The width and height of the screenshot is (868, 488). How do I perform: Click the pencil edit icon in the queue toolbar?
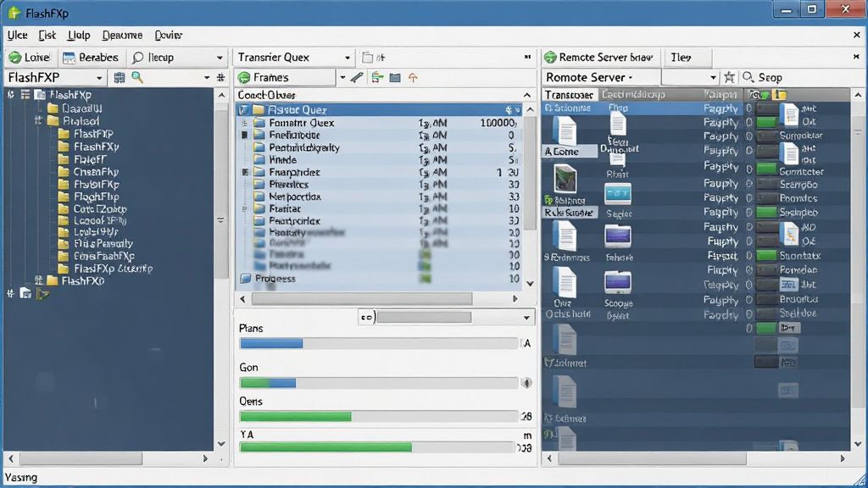357,77
